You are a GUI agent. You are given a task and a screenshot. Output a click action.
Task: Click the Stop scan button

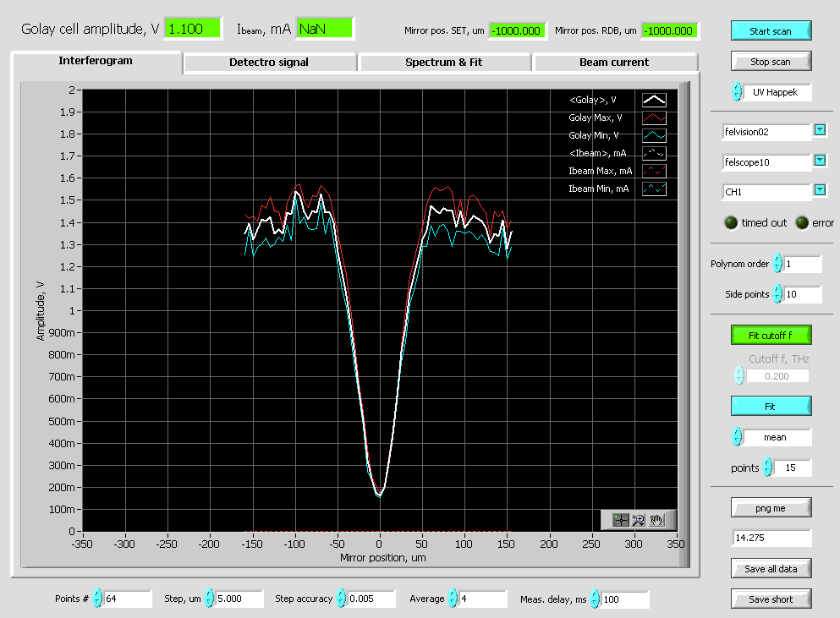pos(771,62)
